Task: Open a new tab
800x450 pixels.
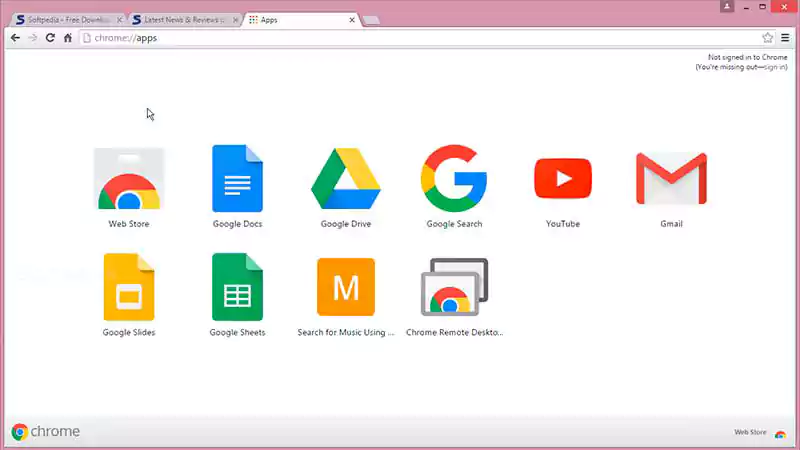Action: (371, 20)
